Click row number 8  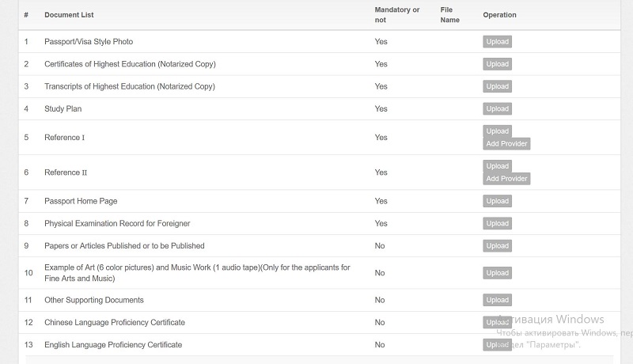[x=26, y=224]
